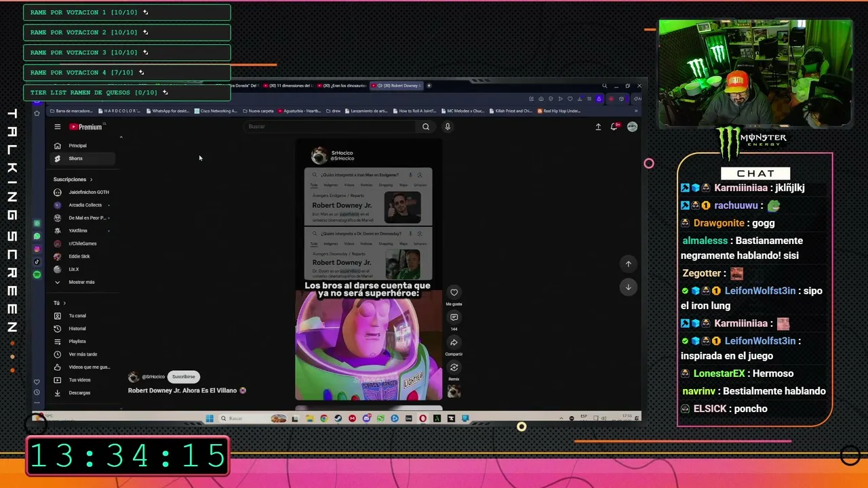Viewport: 868px width, 488px height.
Task: Open the browser downloads icon
Action: (x=579, y=99)
